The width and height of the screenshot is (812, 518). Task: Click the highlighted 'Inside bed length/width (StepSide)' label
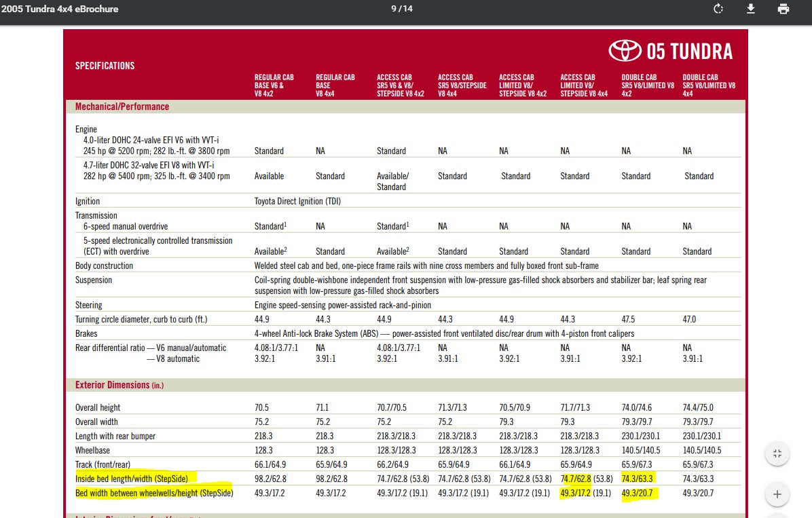132,479
